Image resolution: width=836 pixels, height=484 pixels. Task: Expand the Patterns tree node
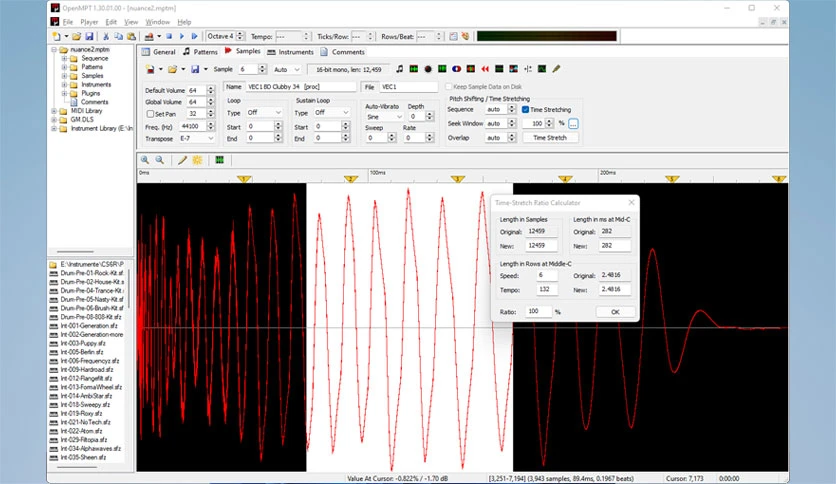click(x=64, y=67)
